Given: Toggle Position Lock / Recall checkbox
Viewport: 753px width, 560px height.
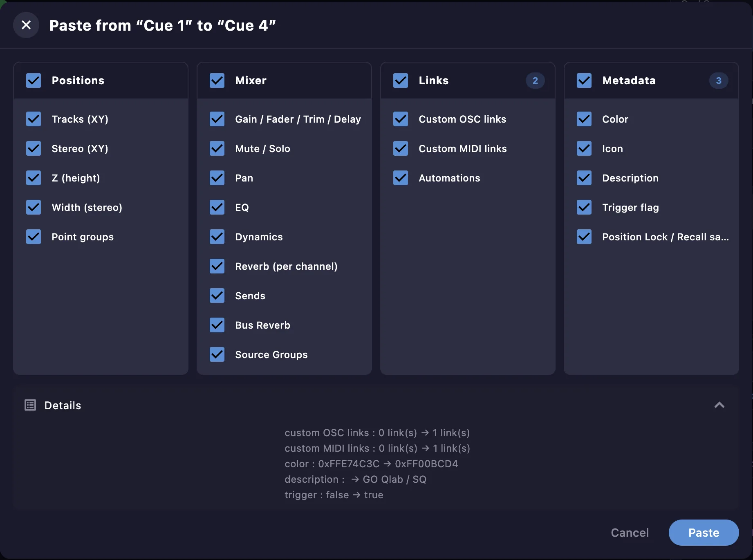Looking at the screenshot, I should (x=584, y=237).
